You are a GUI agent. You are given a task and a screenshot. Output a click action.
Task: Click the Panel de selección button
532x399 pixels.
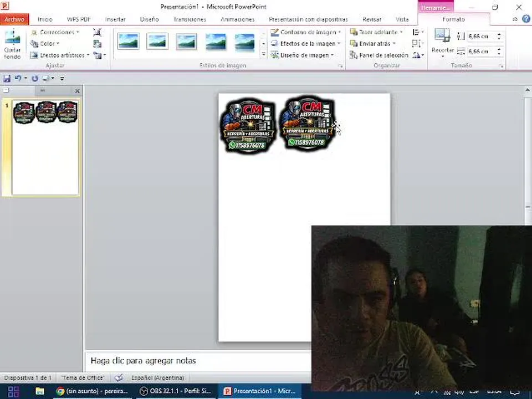point(379,55)
